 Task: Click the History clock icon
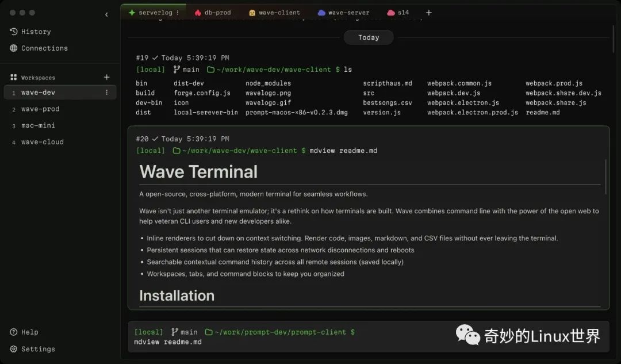13,31
